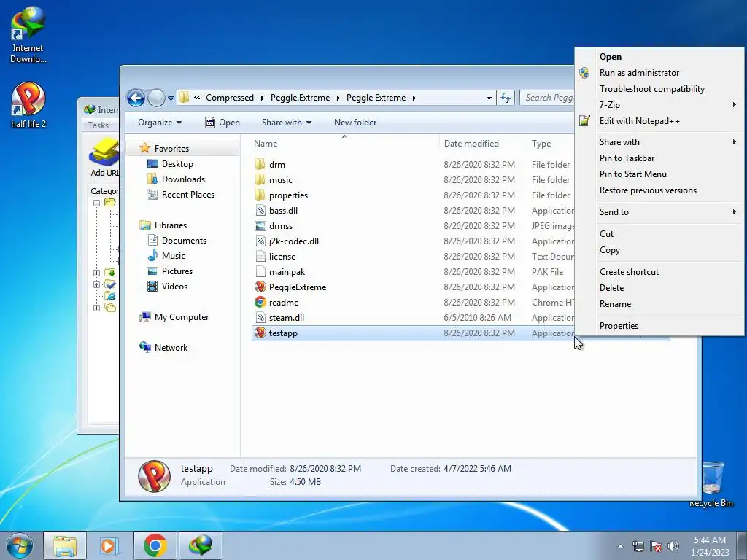
Task: Click New folder in toolbar
Action: (355, 122)
